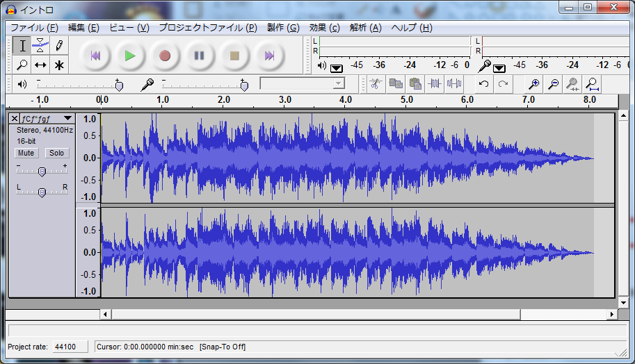Click the Project rate input field

[x=70, y=347]
